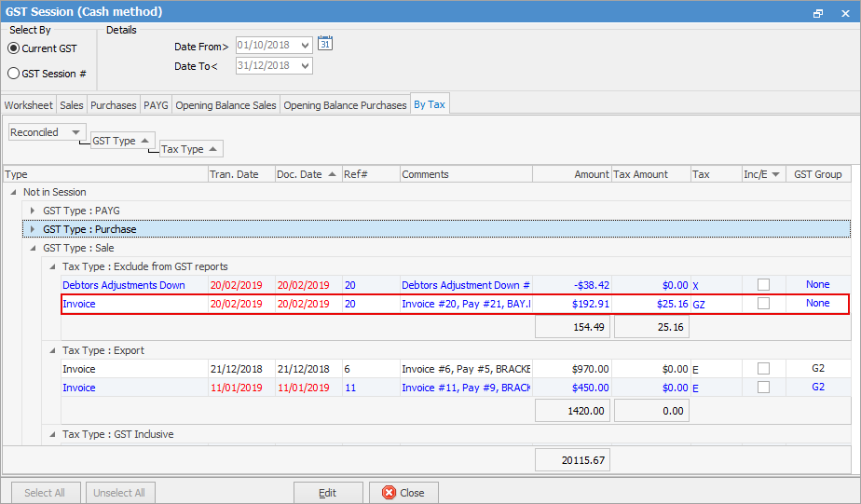Click the Ref# column header

[371, 174]
